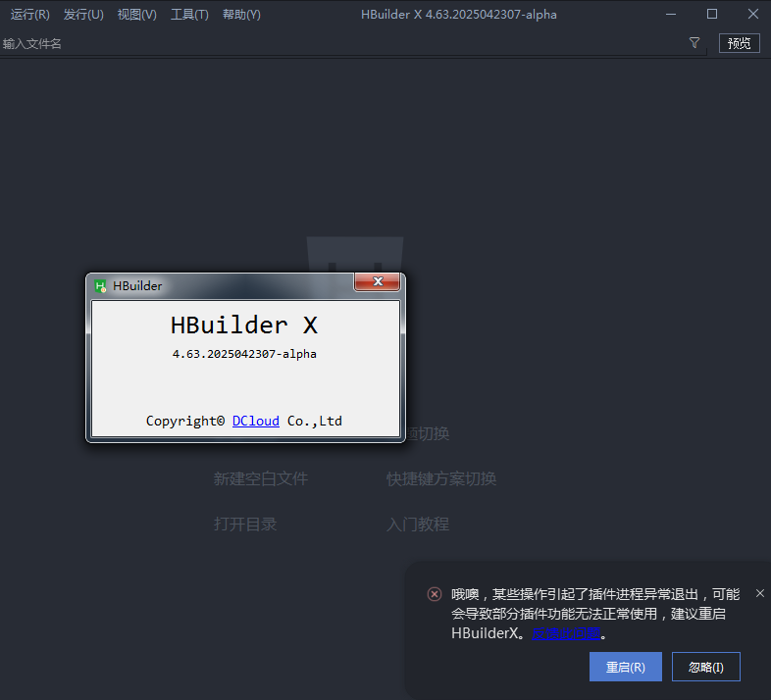Viewport: 771px width, 700px height.
Task: Open the DCloud link in about dialog
Action: click(256, 421)
